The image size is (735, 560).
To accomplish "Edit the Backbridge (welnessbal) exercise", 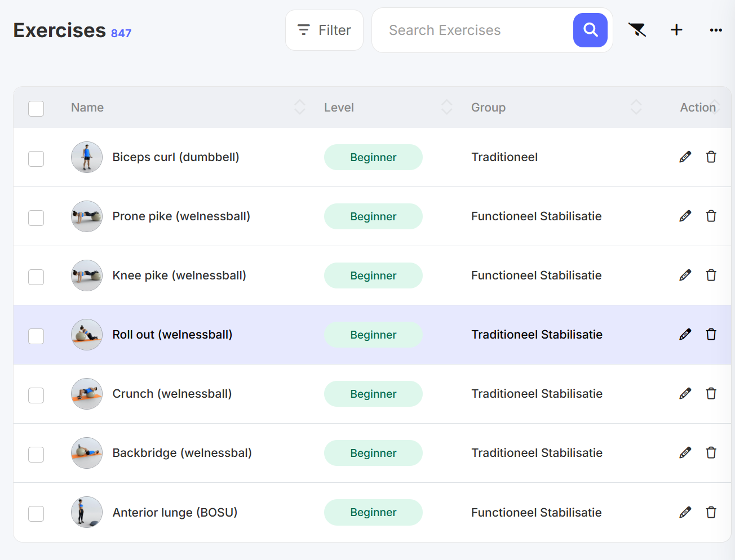I will click(685, 453).
